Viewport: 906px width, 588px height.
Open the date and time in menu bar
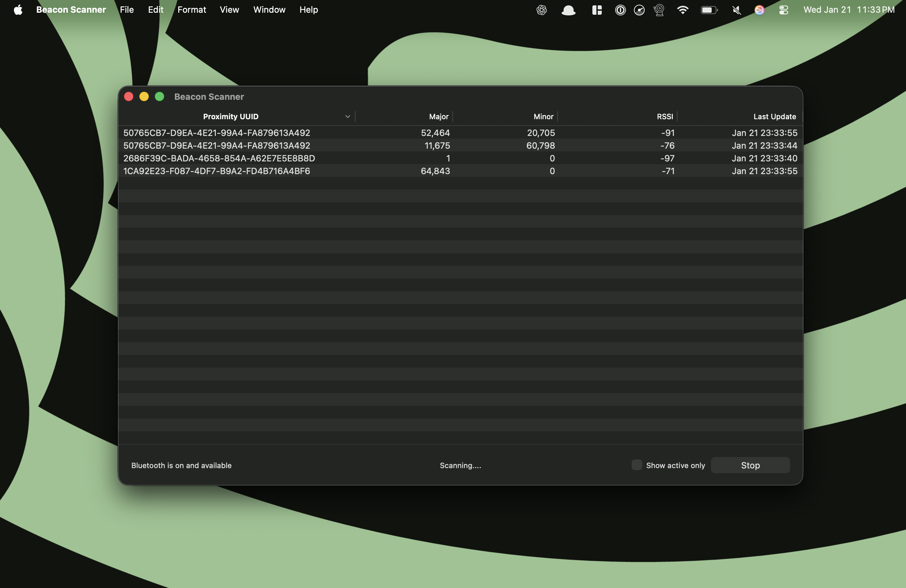click(x=849, y=10)
